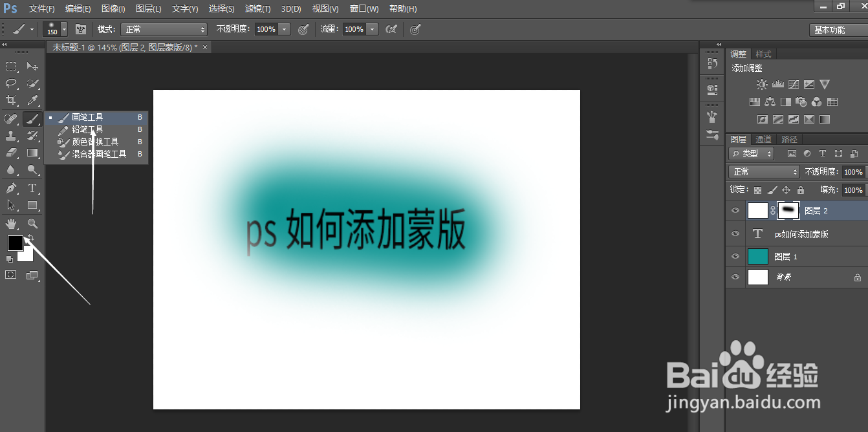Select the Crop tool
Screen dimensions: 868x432
click(12, 100)
